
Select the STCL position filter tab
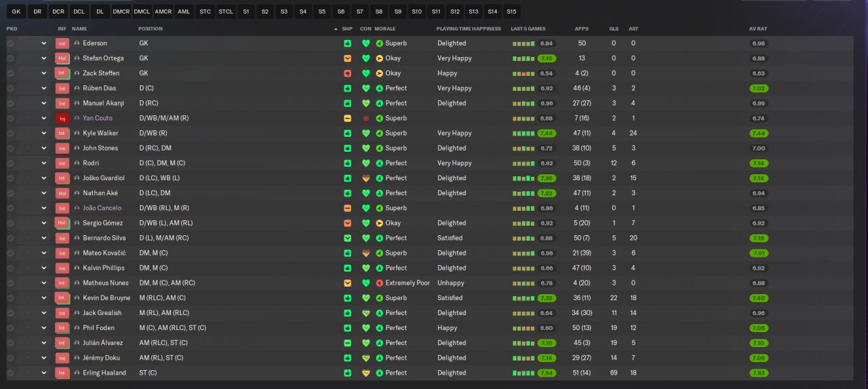pyautogui.click(x=226, y=12)
